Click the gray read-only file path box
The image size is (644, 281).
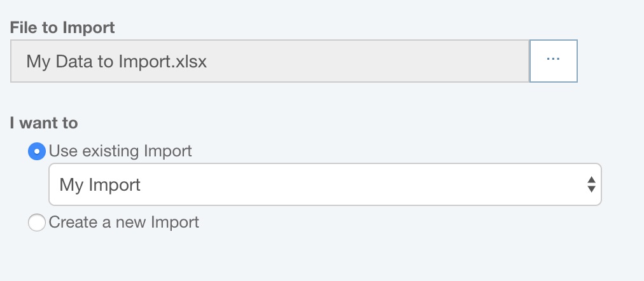click(x=270, y=61)
